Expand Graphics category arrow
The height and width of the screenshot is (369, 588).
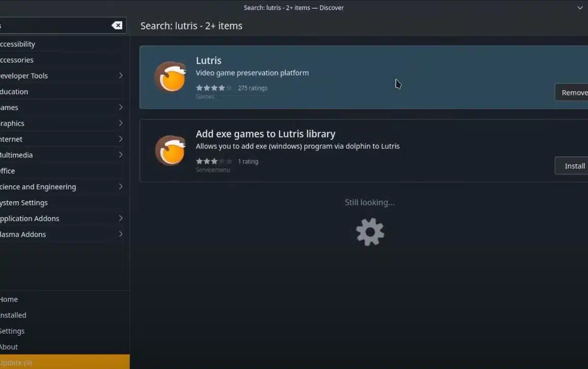click(120, 123)
